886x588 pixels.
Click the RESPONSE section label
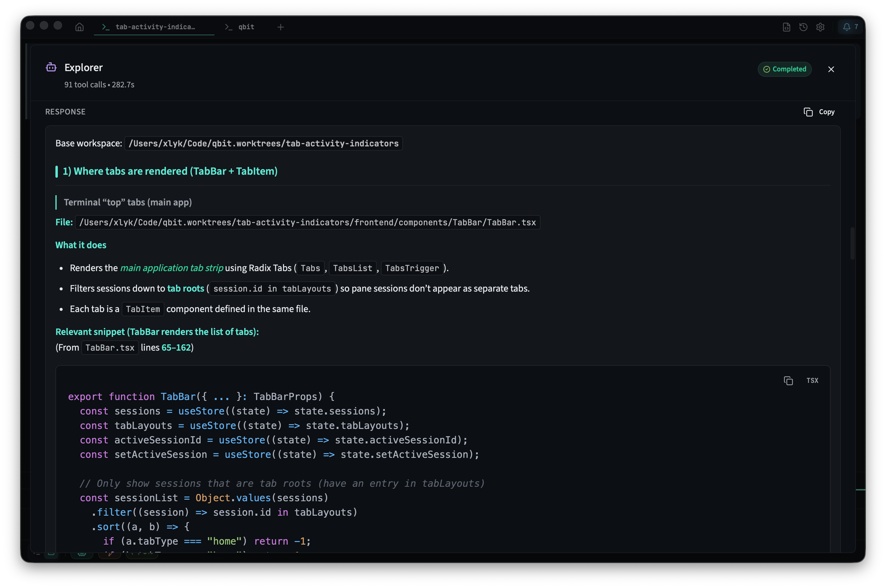pyautogui.click(x=65, y=112)
